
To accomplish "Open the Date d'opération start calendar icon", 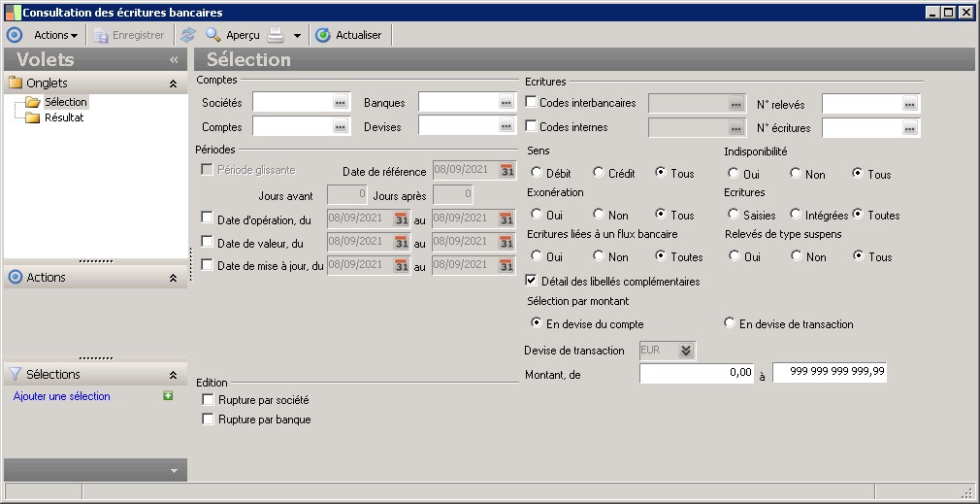I will click(402, 218).
